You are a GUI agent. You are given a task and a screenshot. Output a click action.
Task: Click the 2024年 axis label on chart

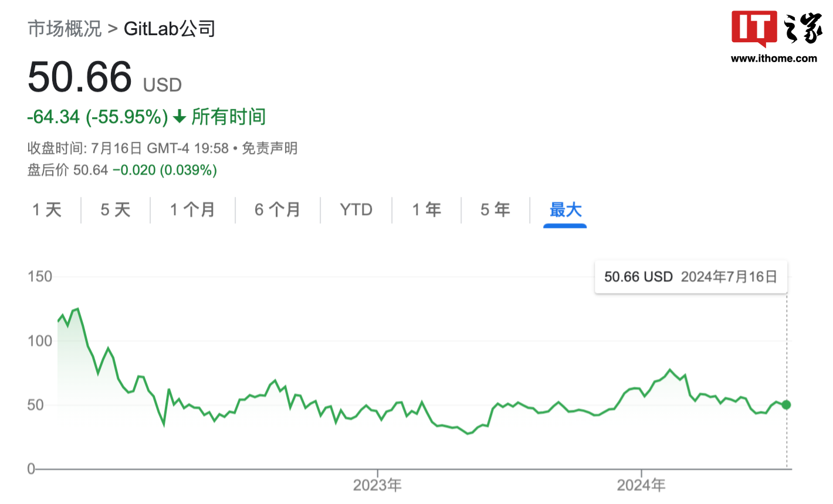641,485
